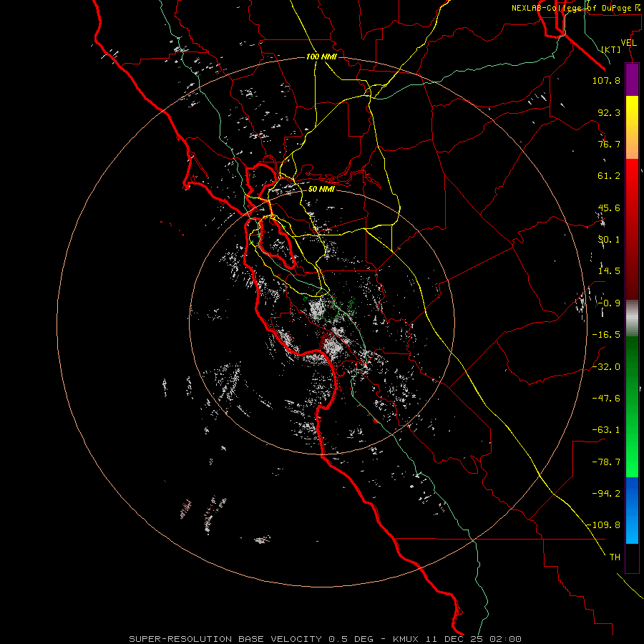Click the -16.5 velocity scale value
The image size is (644, 644).
[x=606, y=335]
